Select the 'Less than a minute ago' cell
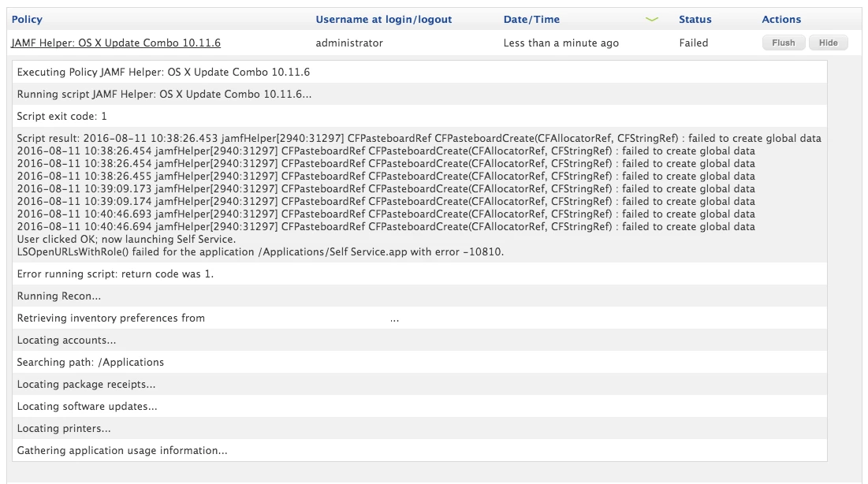The image size is (868, 484). (x=561, y=43)
